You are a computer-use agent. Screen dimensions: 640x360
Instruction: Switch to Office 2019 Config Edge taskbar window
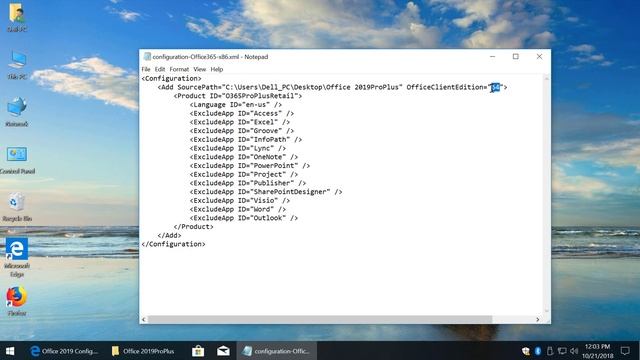coord(65,351)
